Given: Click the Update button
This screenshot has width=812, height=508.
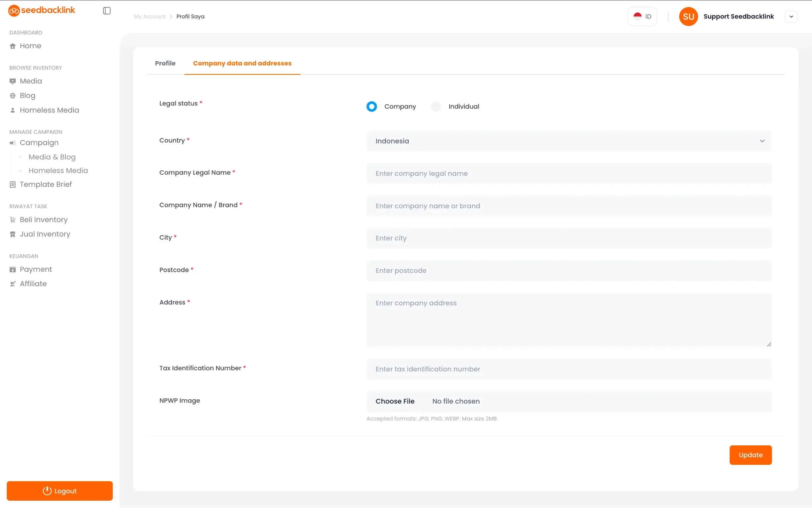Looking at the screenshot, I should [x=750, y=455].
